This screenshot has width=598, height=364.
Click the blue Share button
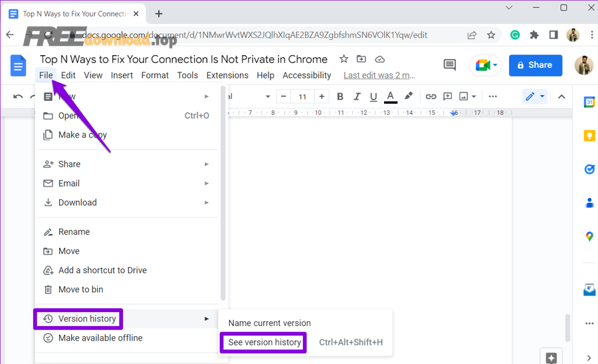tap(536, 65)
